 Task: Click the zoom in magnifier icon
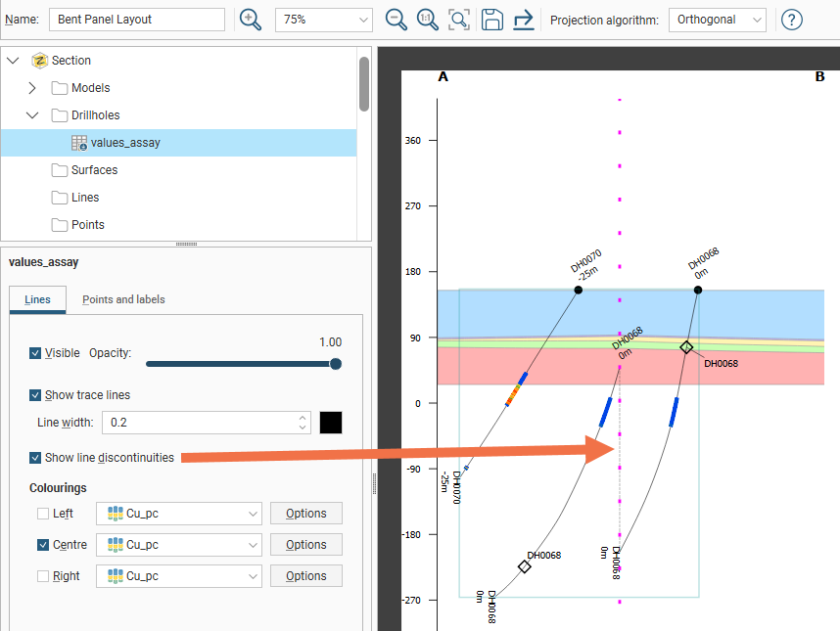tap(251, 20)
